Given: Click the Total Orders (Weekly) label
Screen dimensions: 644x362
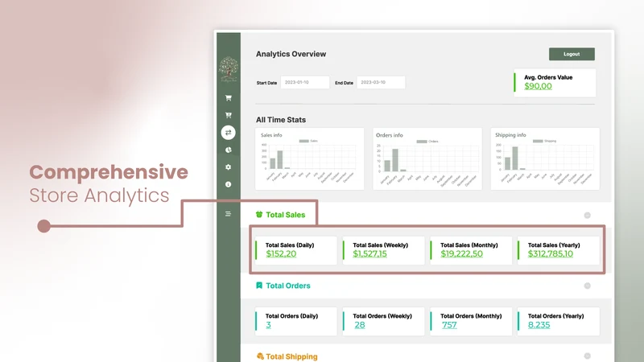Looking at the screenshot, I should [x=382, y=316].
